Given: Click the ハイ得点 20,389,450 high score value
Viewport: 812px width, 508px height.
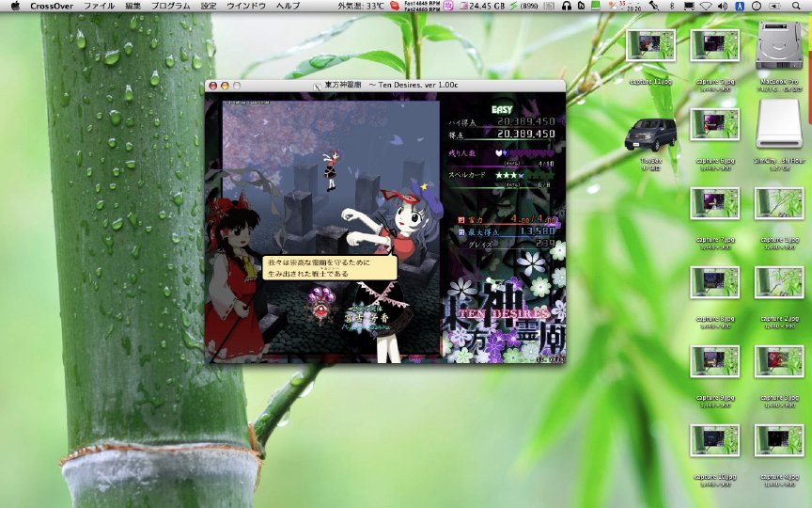Looking at the screenshot, I should (x=526, y=121).
